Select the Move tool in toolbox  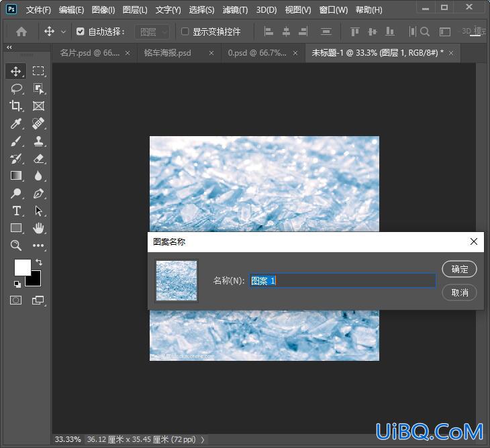pyautogui.click(x=15, y=71)
